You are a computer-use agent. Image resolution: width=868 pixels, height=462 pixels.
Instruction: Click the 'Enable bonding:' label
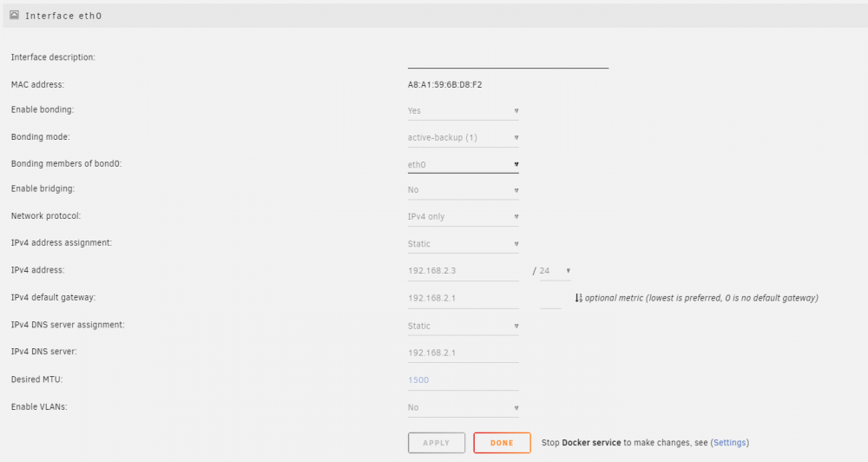click(43, 109)
